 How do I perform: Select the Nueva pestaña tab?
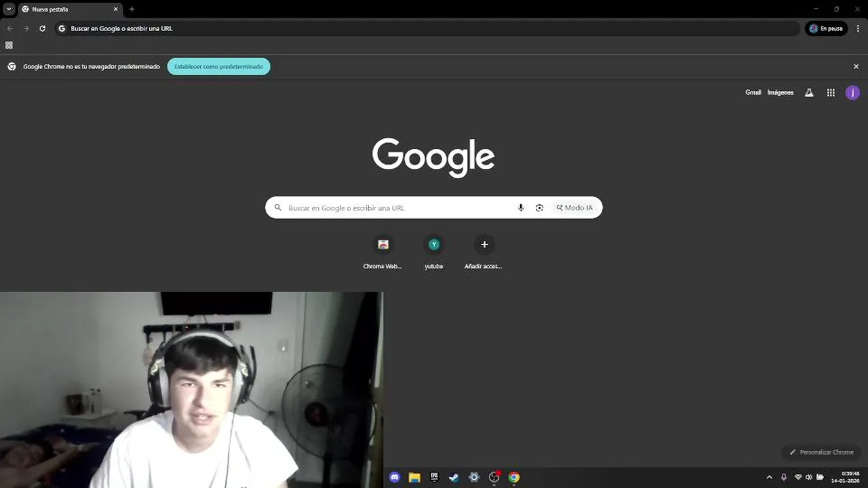pos(69,9)
